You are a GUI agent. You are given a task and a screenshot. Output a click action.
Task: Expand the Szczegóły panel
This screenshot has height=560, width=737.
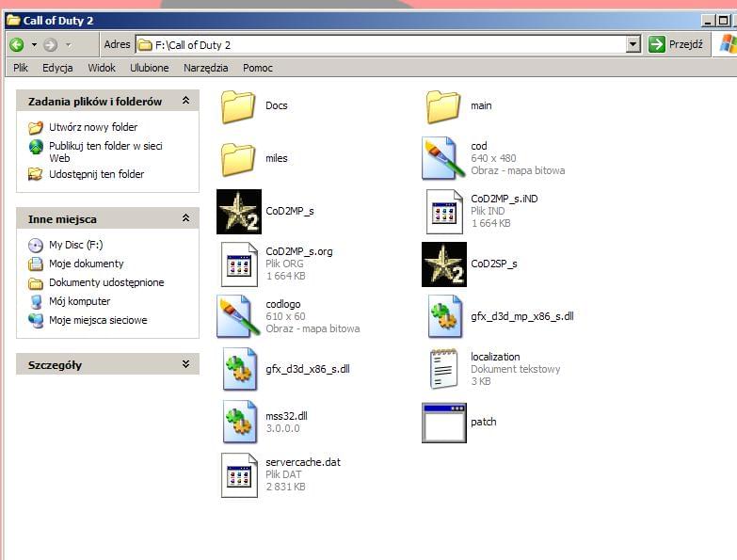point(185,364)
